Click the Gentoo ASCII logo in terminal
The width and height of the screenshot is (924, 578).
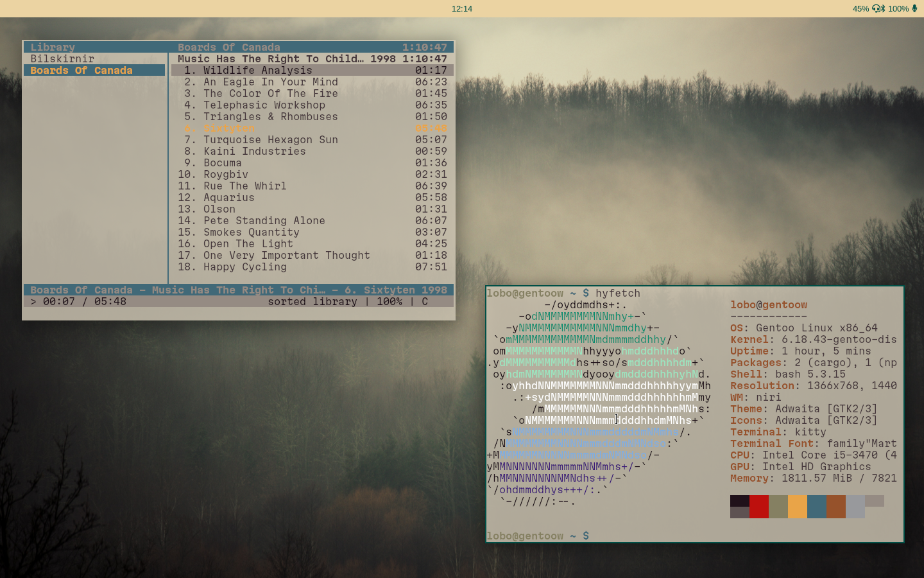coord(599,403)
